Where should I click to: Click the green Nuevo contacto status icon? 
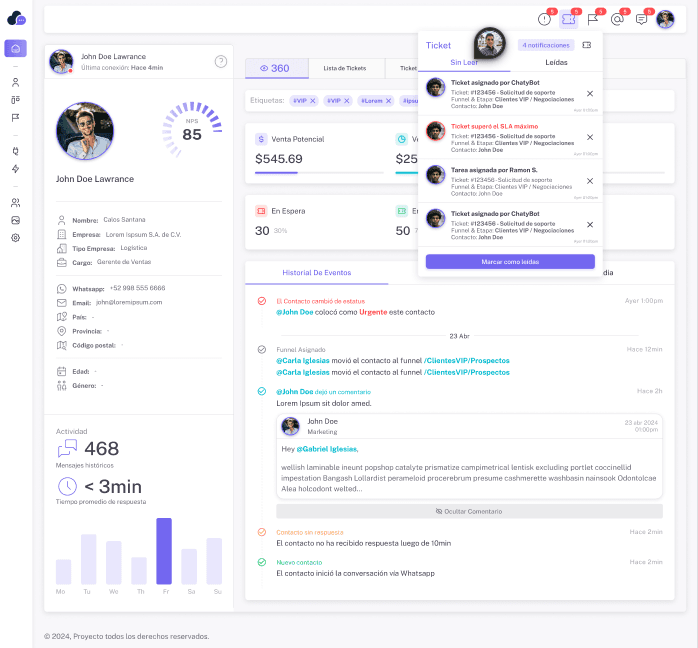tap(262, 563)
